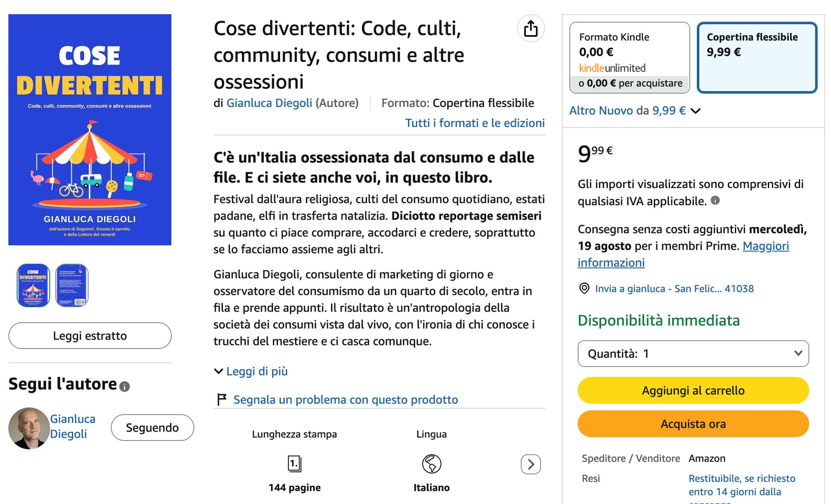Select the back cover thumbnail
This screenshot has width=831, height=504.
pyautogui.click(x=72, y=286)
